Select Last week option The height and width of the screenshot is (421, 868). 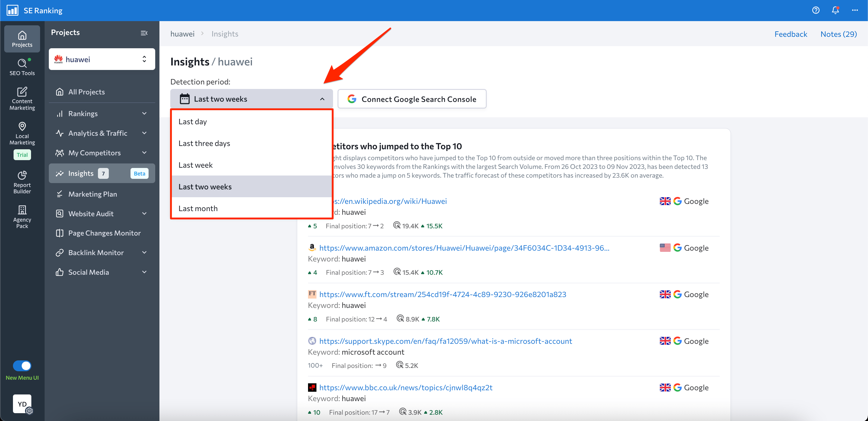coord(251,165)
